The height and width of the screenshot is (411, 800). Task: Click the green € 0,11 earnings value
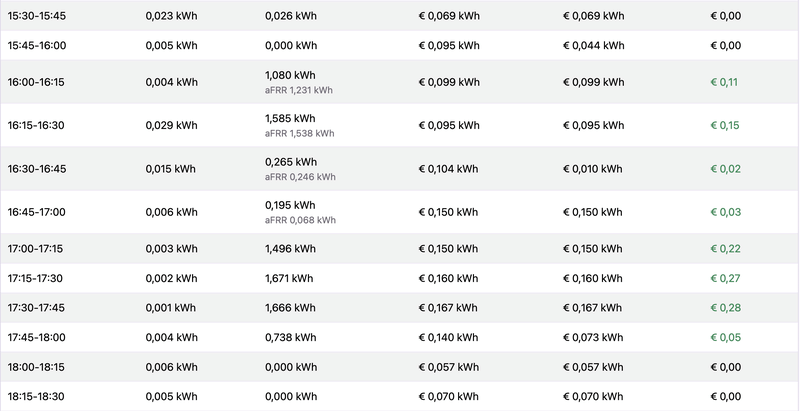click(x=724, y=82)
